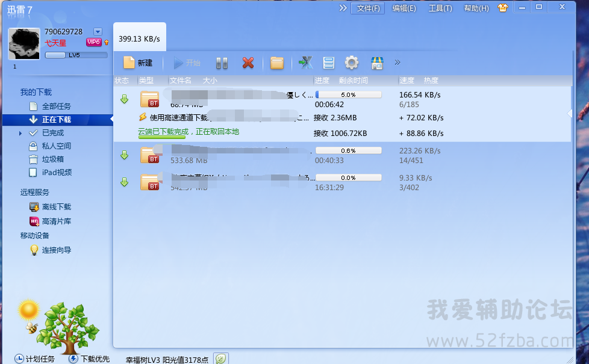Image resolution: width=589 pixels, height=364 pixels.
Task: Sort by 进度 column header
Action: click(322, 80)
